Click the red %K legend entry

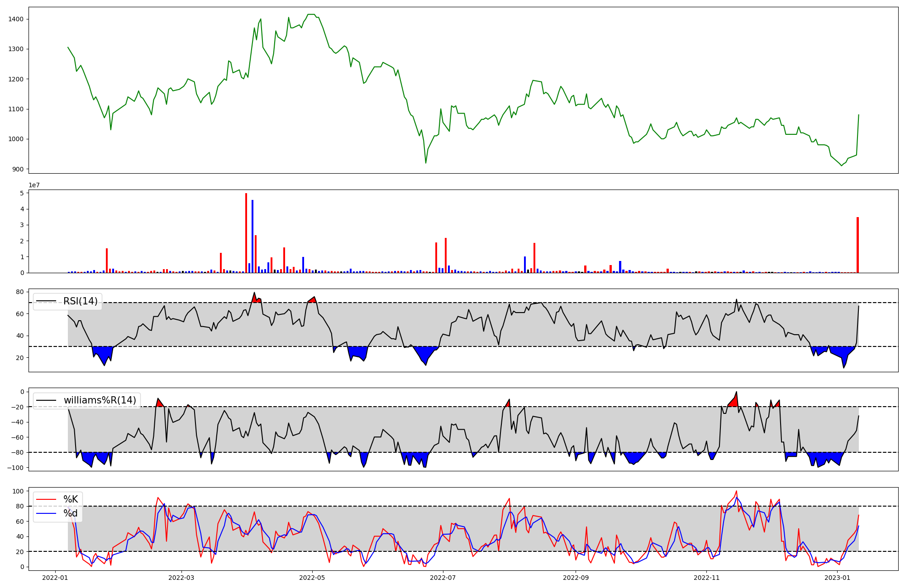tap(70, 499)
